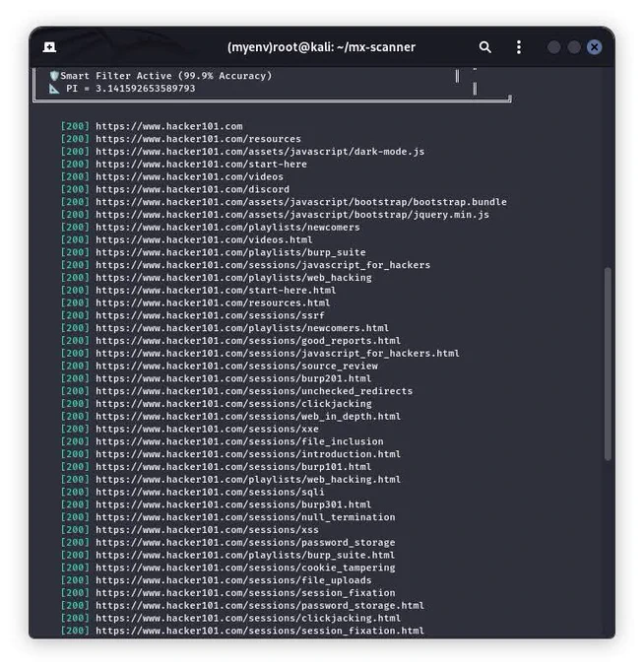Click the videos.html URL
The width and height of the screenshot is (644, 670).
204,239
